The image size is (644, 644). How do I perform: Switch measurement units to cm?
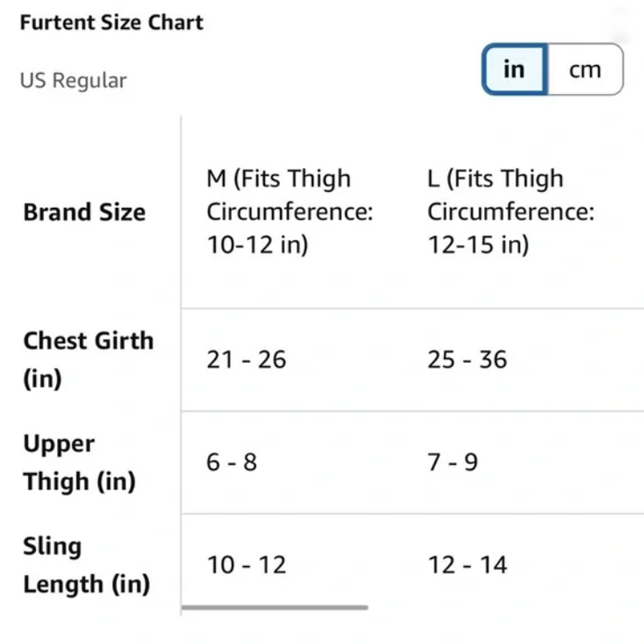click(x=585, y=70)
